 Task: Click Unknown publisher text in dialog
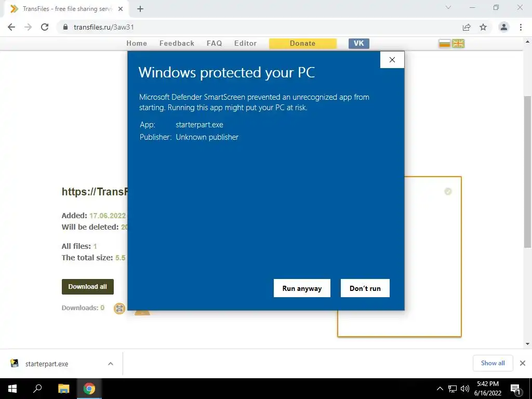coord(207,137)
